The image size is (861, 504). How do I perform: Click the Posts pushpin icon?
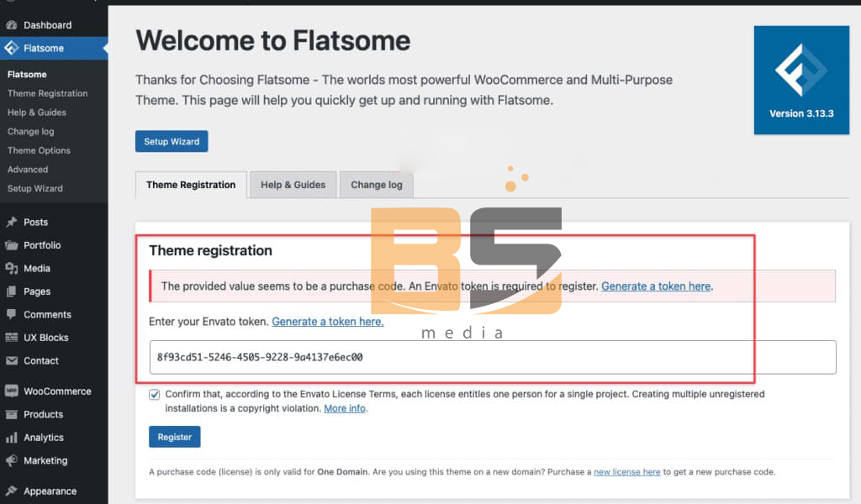point(12,222)
